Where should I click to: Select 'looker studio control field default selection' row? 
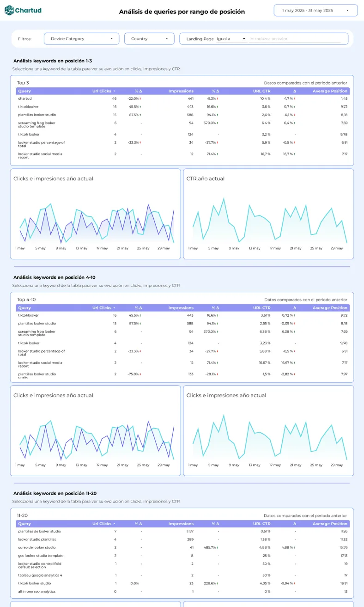[x=183, y=565]
